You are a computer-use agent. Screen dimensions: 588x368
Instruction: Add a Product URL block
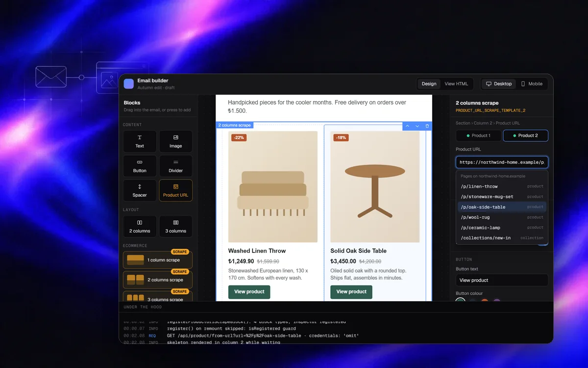pyautogui.click(x=176, y=190)
